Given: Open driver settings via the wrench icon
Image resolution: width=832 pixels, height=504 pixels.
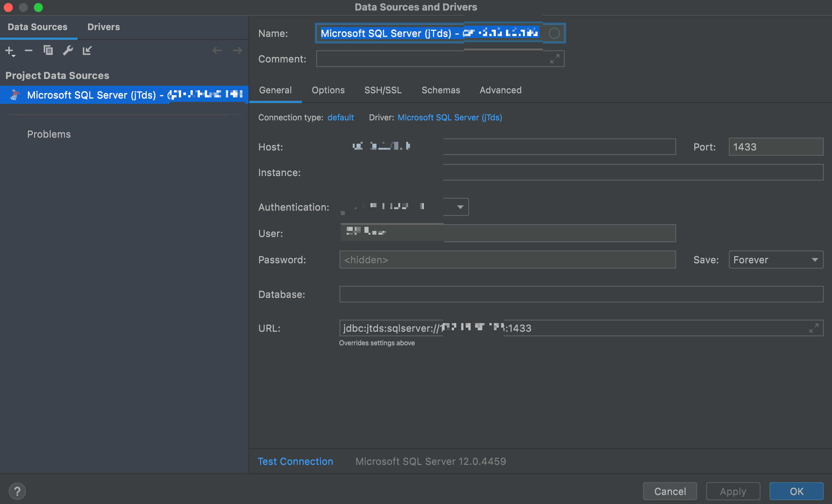Looking at the screenshot, I should pos(68,50).
